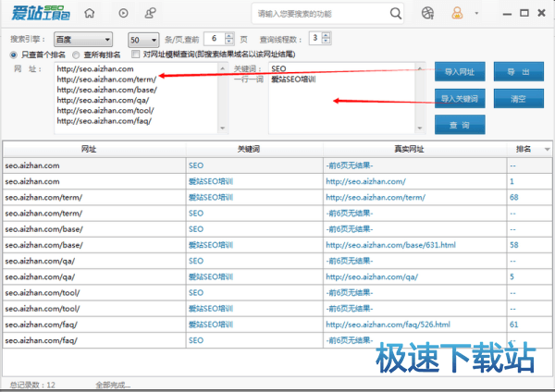The height and width of the screenshot is (392, 555).
Task: Increase the query thread count
Action: coord(326,35)
